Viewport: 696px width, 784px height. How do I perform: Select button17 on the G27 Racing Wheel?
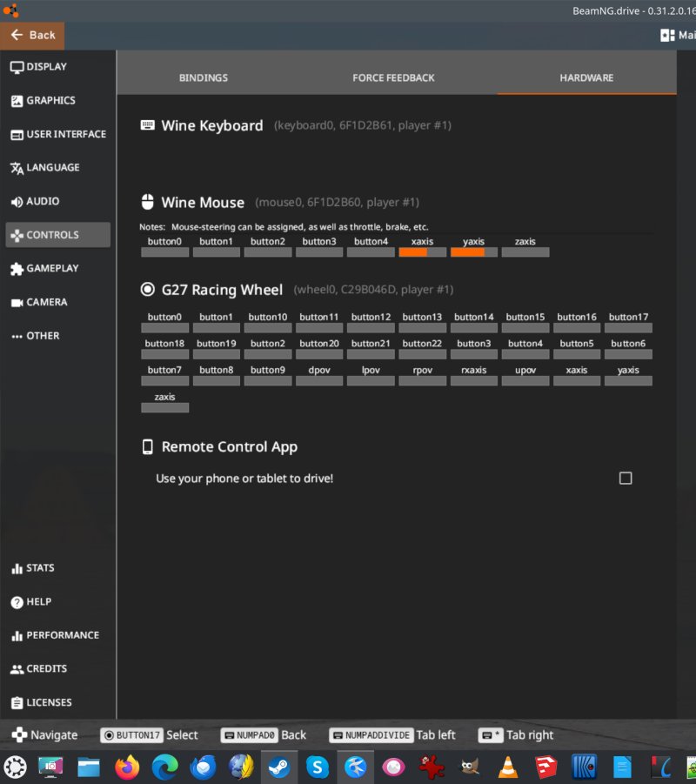(x=628, y=323)
